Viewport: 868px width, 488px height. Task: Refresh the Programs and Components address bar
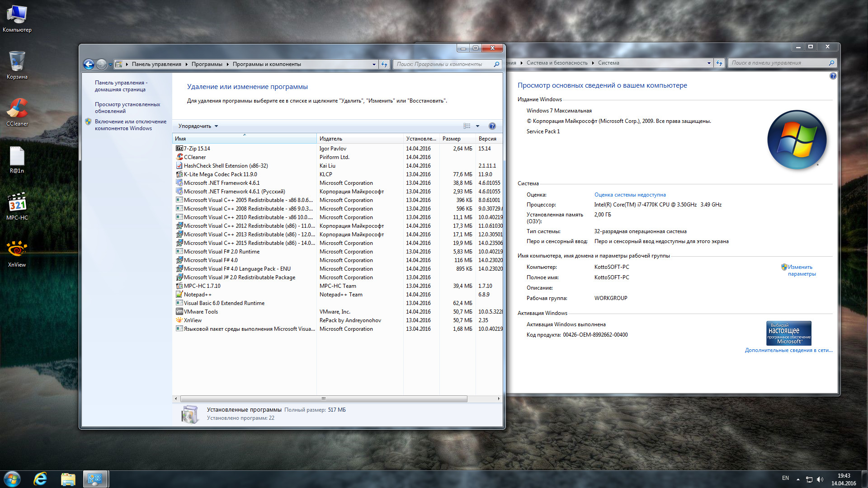pyautogui.click(x=384, y=64)
